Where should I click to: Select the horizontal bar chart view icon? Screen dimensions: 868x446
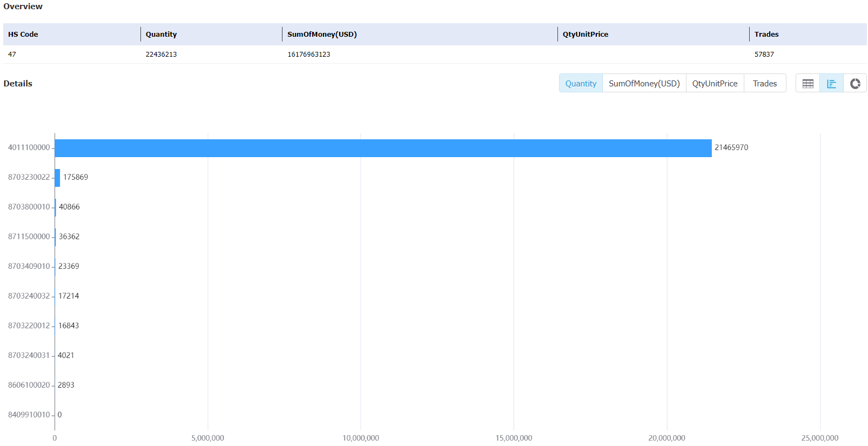tap(831, 84)
